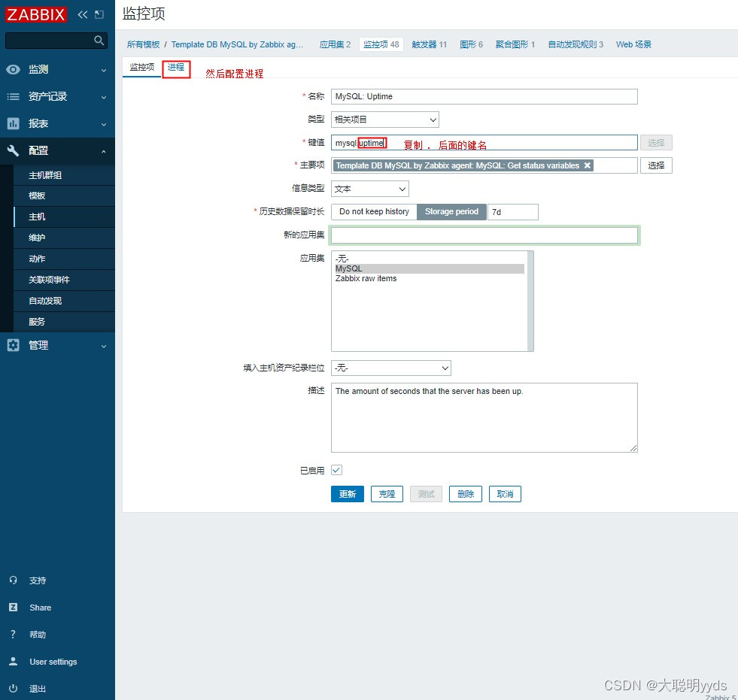Open 聚合图形 1 in template navigation
Image resolution: width=738 pixels, height=700 pixels.
pyautogui.click(x=515, y=44)
